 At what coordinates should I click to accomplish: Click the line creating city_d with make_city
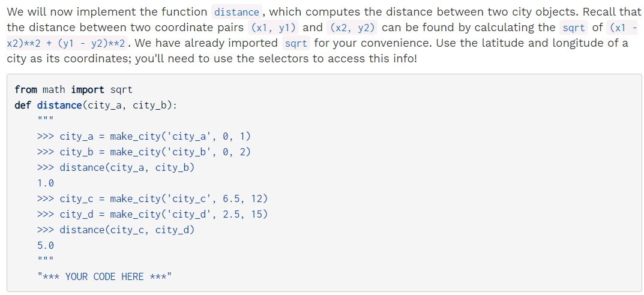[x=152, y=214]
